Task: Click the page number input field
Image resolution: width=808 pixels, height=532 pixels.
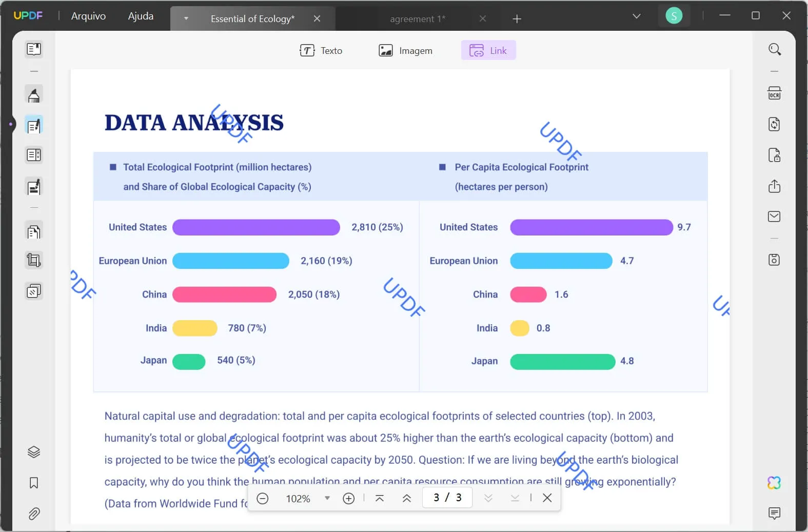Action: coord(447,498)
